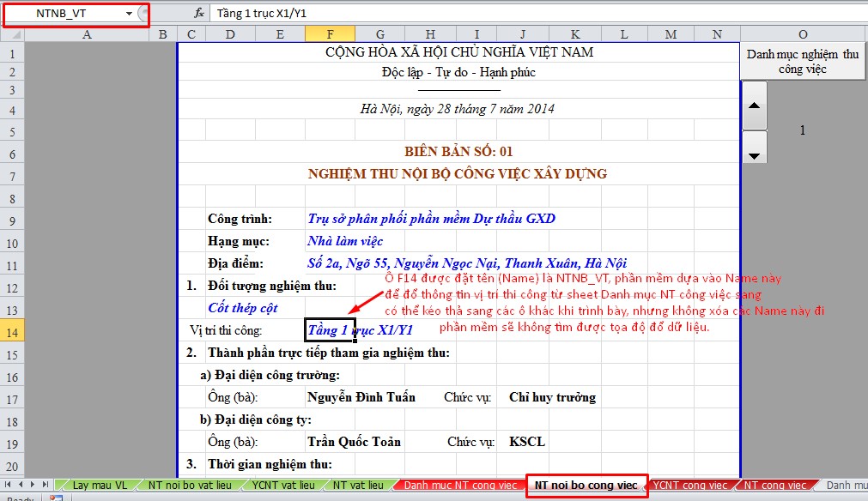
Task: Expand the Name Box dropdown arrow
Action: [x=129, y=14]
